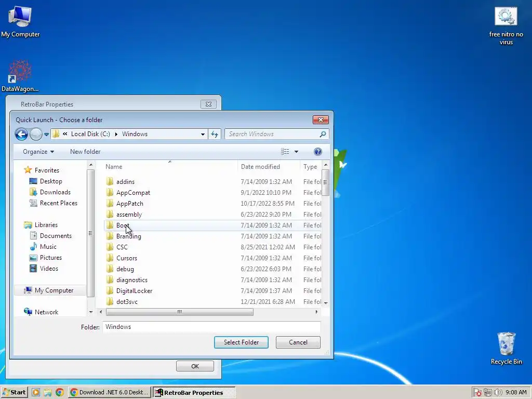Select the My Computer desktop icon
This screenshot has height=399, width=532.
pos(20,22)
